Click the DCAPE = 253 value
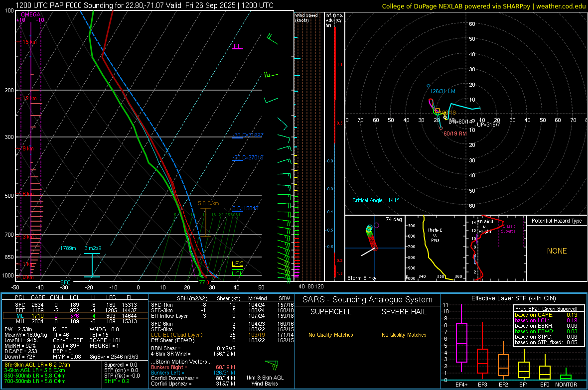 click(x=20, y=351)
